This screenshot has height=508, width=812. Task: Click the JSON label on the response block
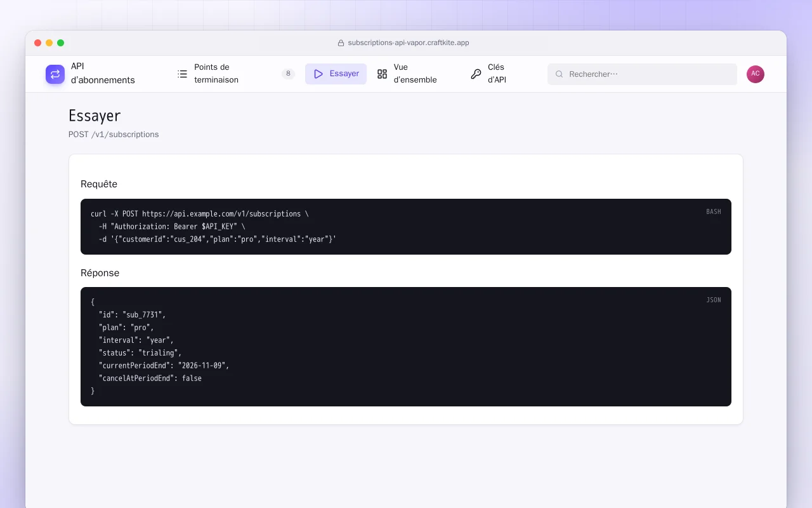click(714, 300)
